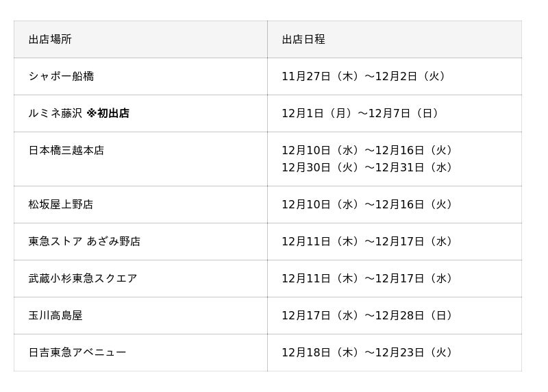Select the 玉川高島屋 store cell

[x=55, y=316]
